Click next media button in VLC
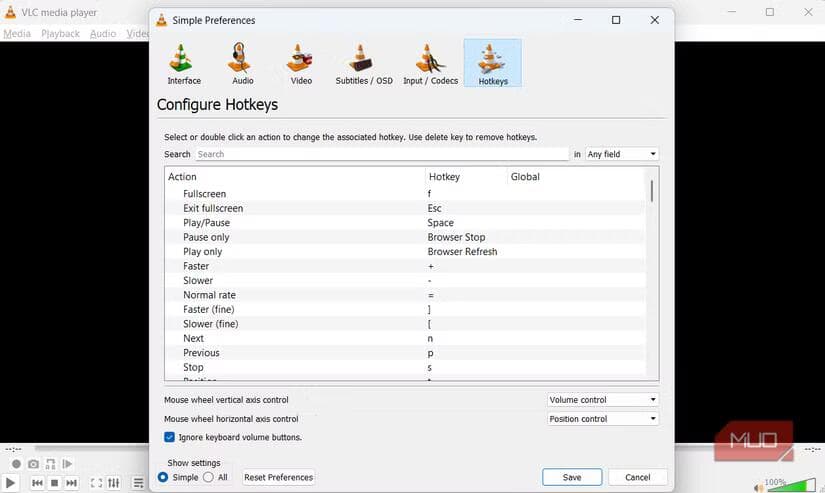The height and width of the screenshot is (493, 825). [72, 482]
